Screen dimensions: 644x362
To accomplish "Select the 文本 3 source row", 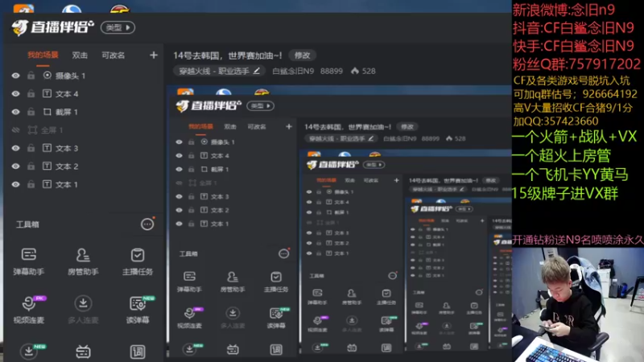I will tap(85, 148).
